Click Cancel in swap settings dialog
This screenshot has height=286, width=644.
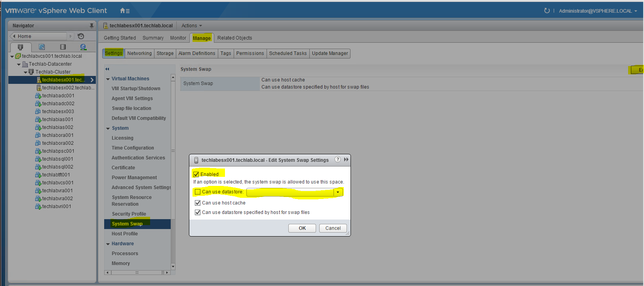tap(333, 228)
